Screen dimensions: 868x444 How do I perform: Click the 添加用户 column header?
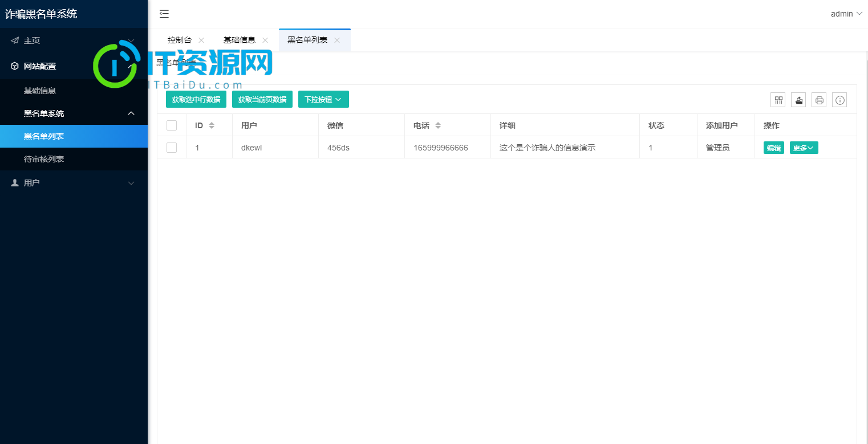(726, 125)
